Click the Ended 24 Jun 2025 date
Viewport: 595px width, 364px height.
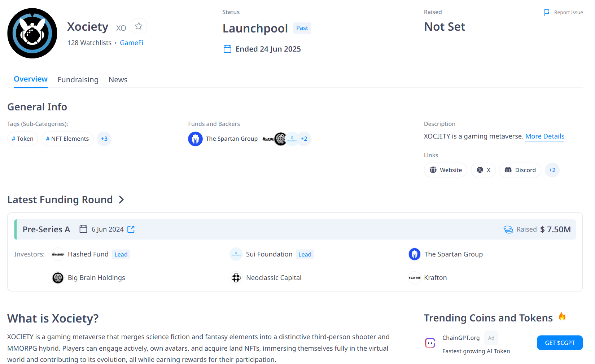pos(268,49)
